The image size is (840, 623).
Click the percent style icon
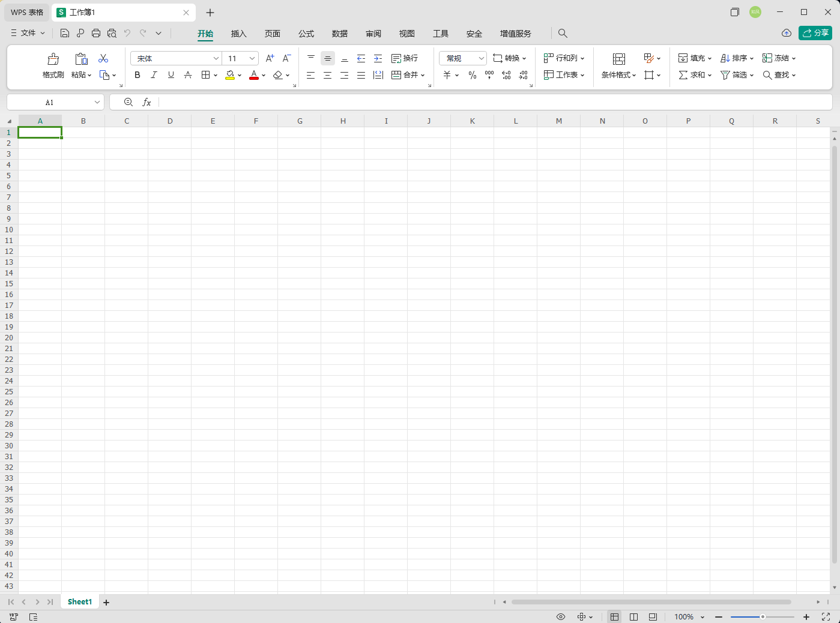(x=473, y=75)
